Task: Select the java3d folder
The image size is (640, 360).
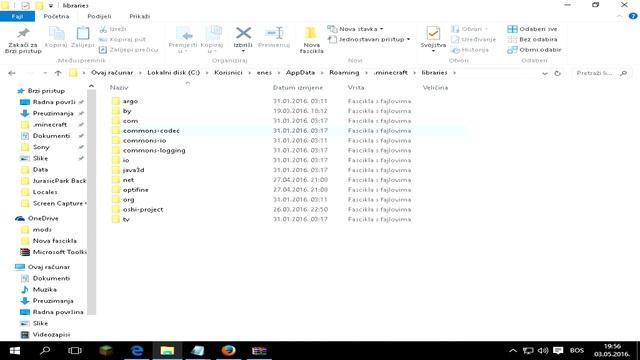Action: 133,170
